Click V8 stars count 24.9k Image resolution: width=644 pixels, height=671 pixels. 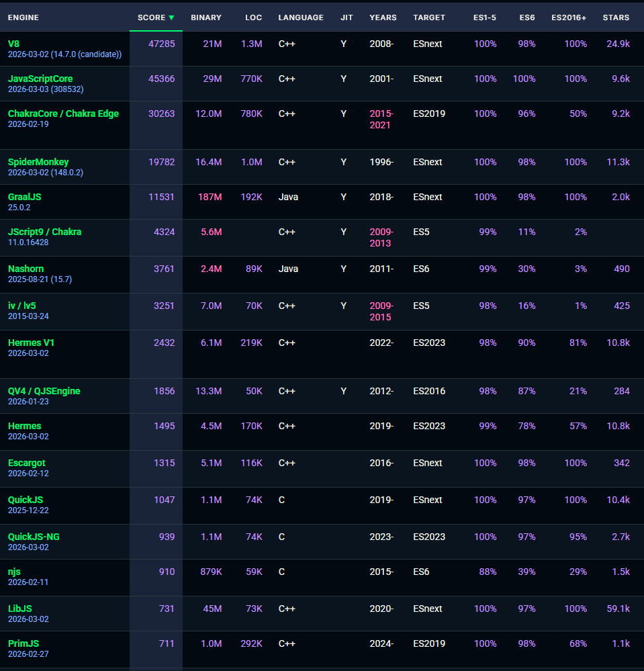[x=618, y=44]
